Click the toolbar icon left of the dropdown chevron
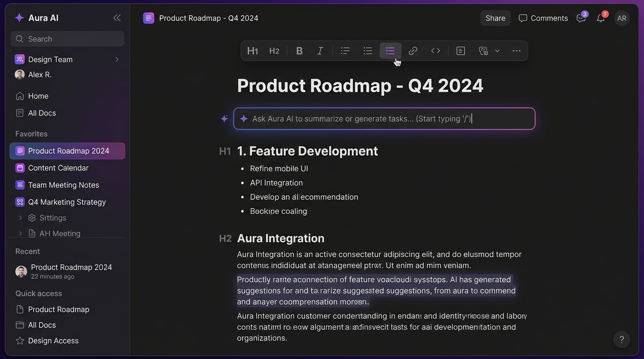Image resolution: width=644 pixels, height=359 pixels. (483, 51)
